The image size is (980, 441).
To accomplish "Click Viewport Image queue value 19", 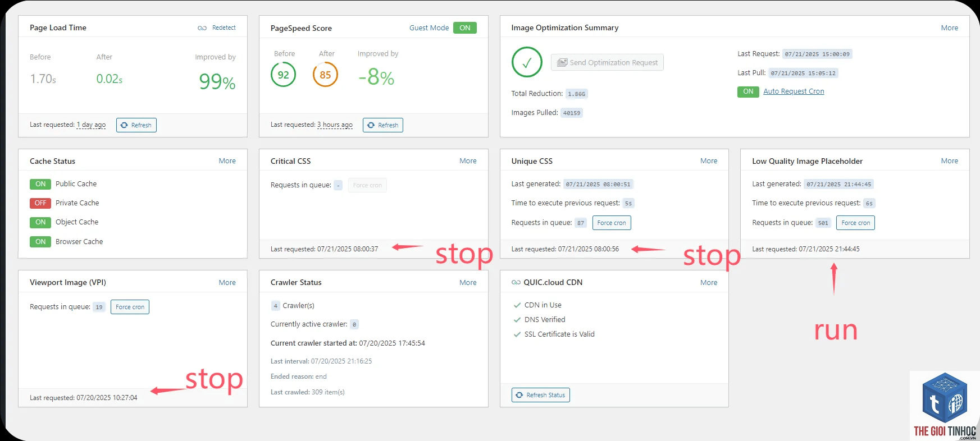I will click(x=99, y=307).
